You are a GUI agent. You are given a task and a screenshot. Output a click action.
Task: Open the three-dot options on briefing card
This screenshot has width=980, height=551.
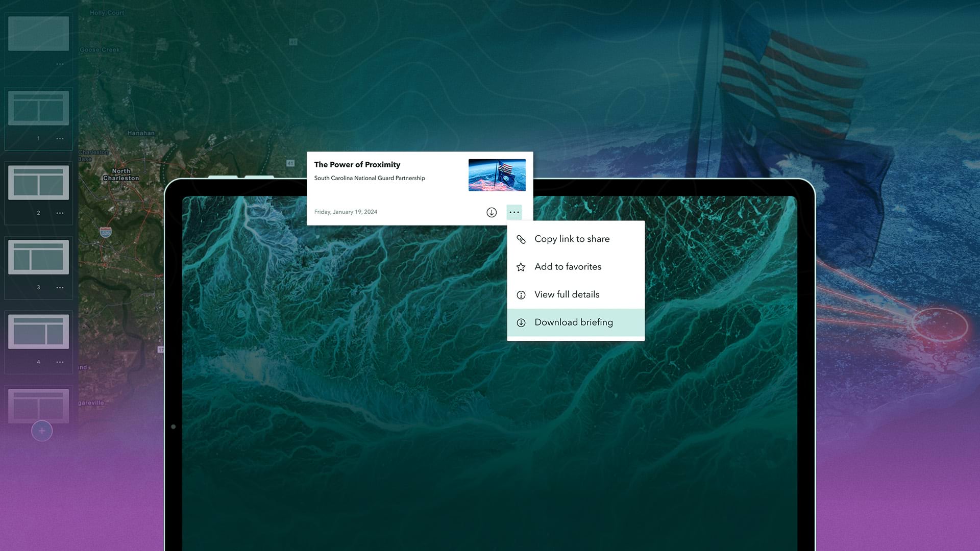pyautogui.click(x=514, y=212)
